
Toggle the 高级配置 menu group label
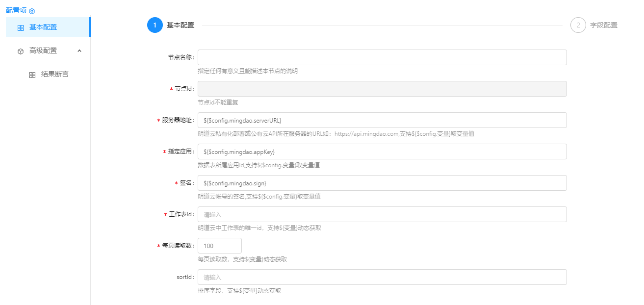[43, 51]
